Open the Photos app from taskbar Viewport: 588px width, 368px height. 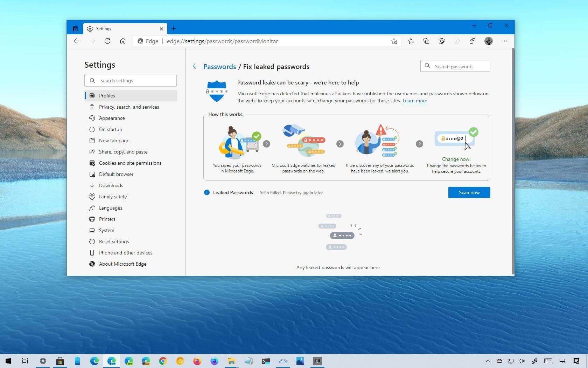click(300, 361)
